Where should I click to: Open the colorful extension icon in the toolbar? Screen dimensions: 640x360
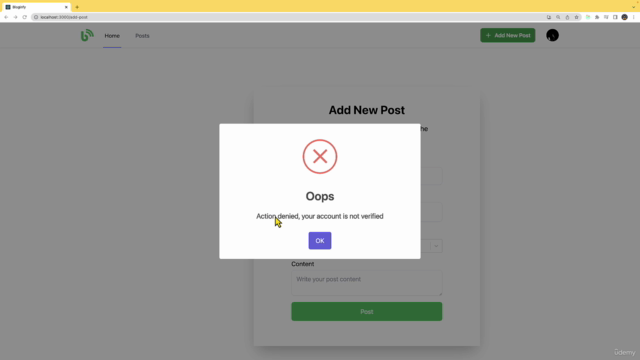588,17
